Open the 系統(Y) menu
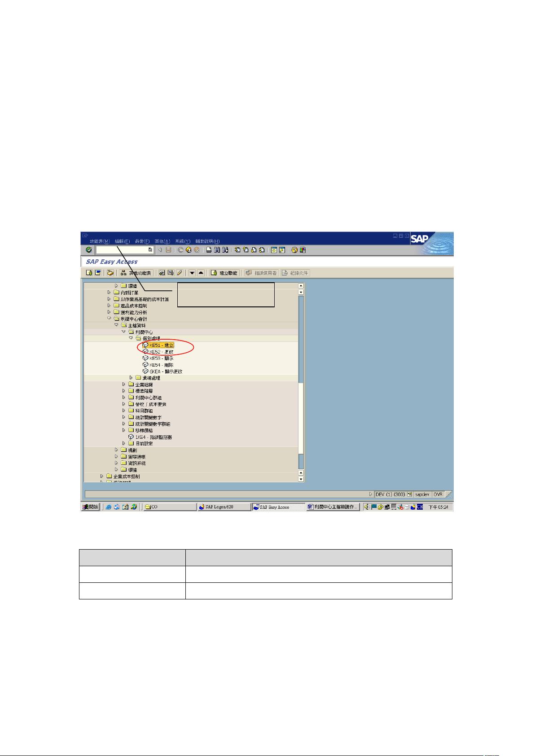This screenshot has width=535, height=756. coord(183,241)
